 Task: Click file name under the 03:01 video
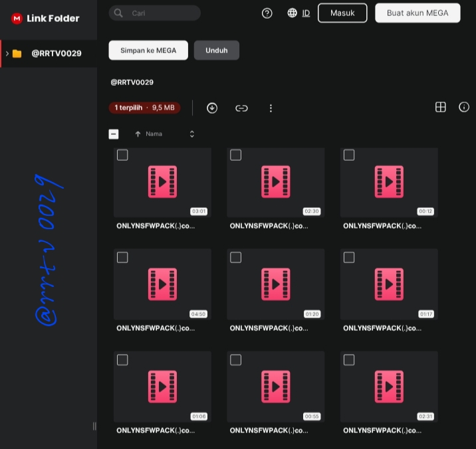(x=156, y=226)
